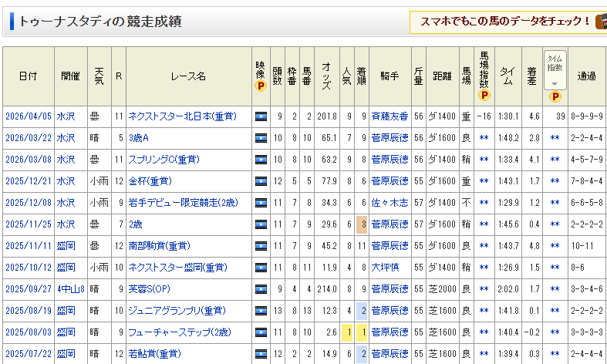Open race date 2026/04/05 link

pyautogui.click(x=27, y=116)
